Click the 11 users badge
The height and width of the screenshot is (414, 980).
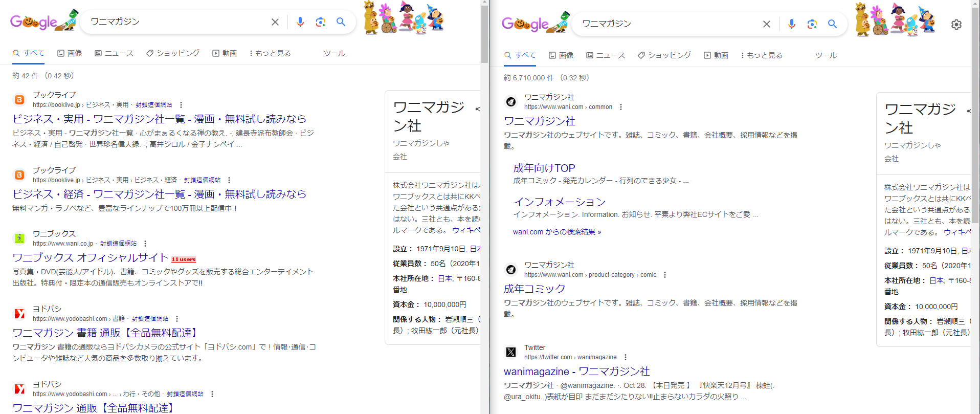184,259
